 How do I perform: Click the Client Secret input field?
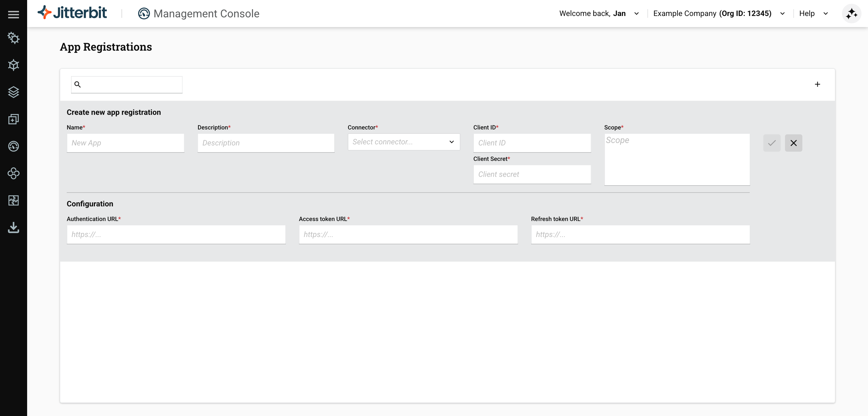[532, 174]
